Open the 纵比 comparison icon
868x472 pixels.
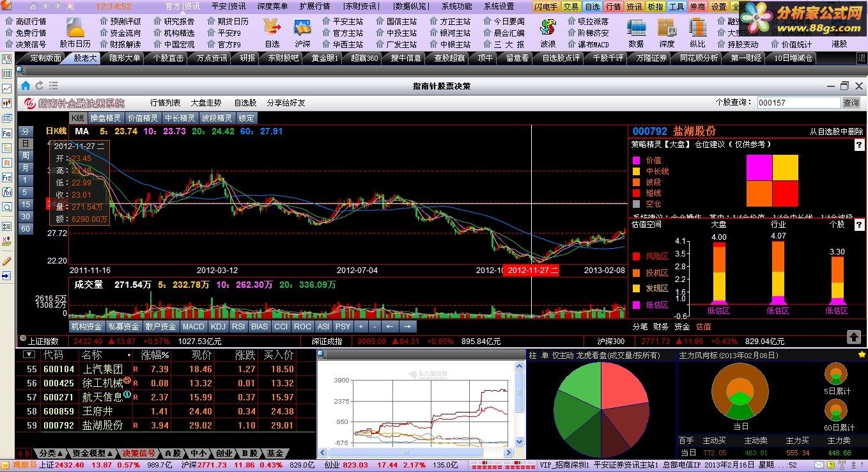pos(697,28)
